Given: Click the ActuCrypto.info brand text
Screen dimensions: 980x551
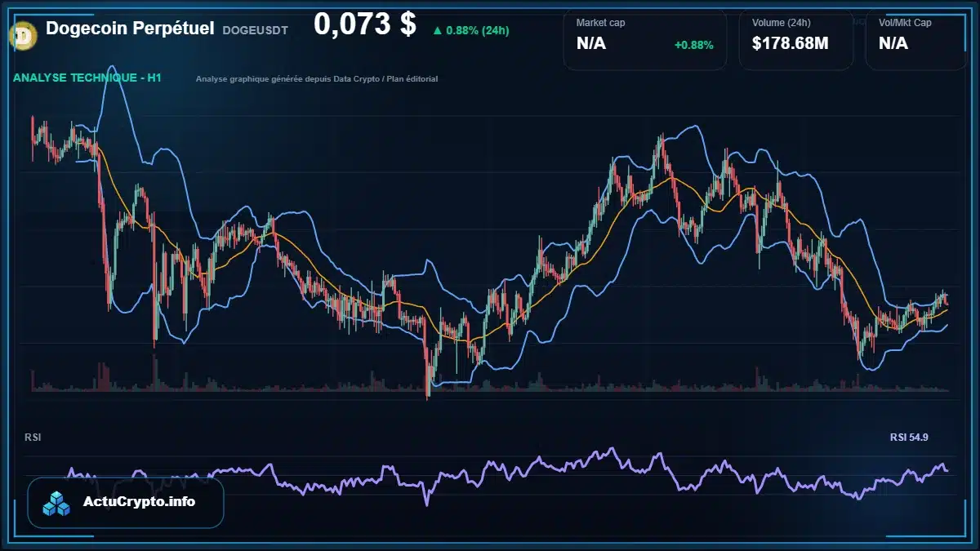Looking at the screenshot, I should (x=139, y=502).
